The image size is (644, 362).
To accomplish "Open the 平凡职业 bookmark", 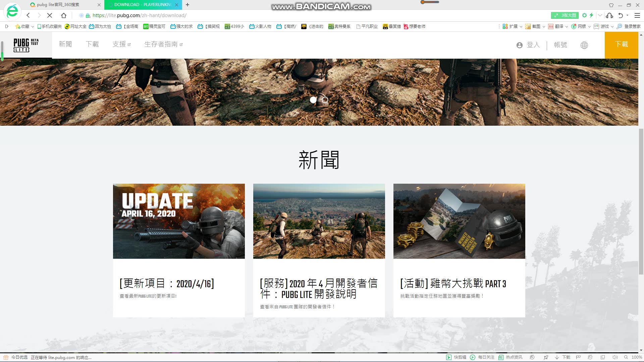I will point(367,26).
